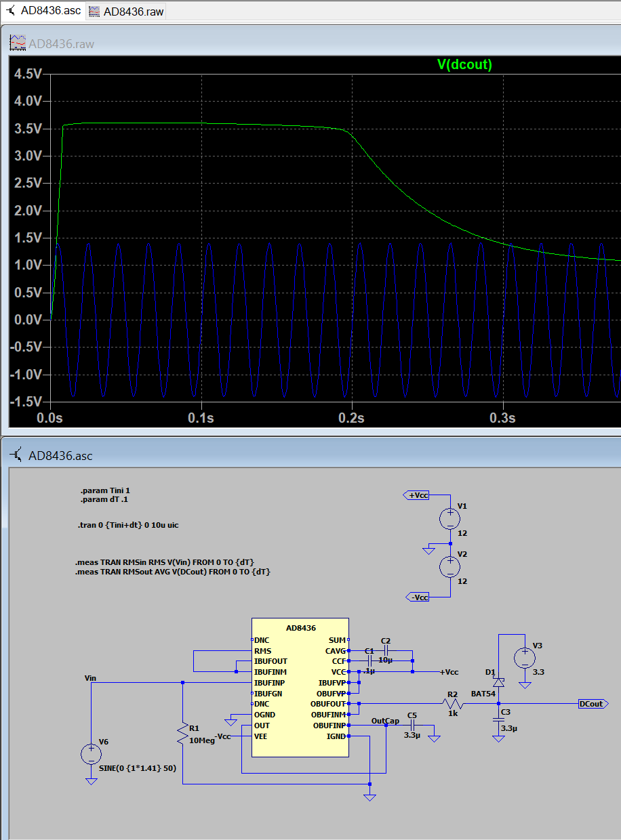Select the AD8436 chip title

tap(300, 628)
